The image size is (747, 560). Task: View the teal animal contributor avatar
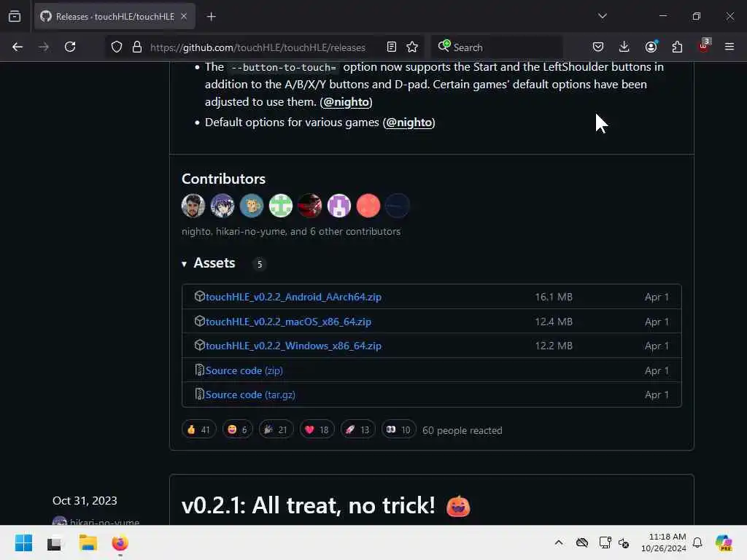[x=252, y=206]
